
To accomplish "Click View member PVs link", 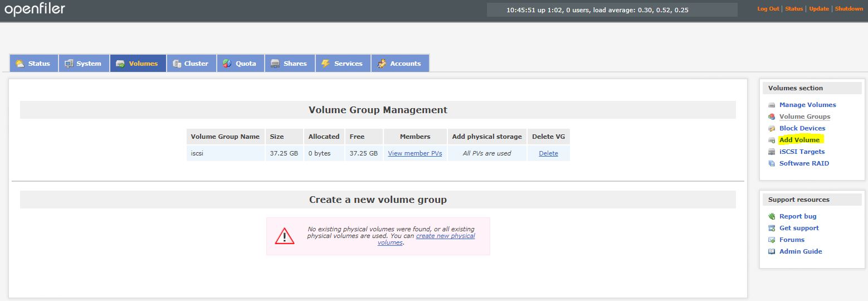I will click(x=415, y=153).
